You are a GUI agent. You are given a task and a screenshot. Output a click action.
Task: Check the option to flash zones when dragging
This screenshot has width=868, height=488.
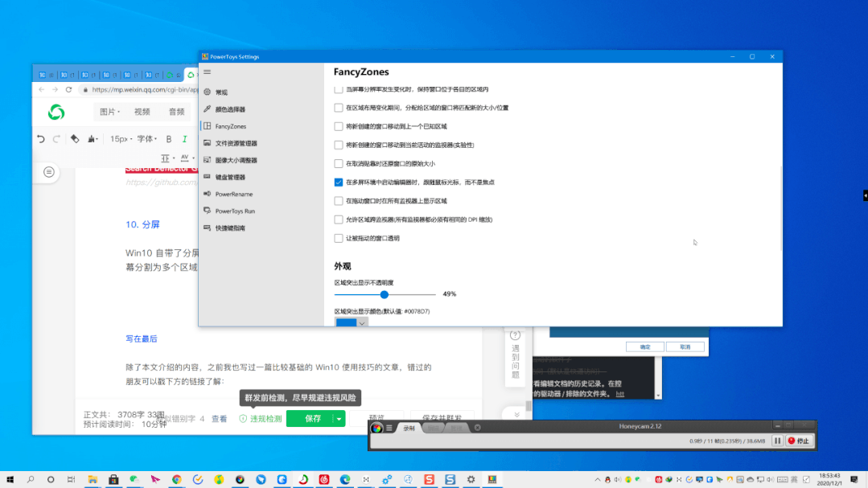[x=338, y=200]
